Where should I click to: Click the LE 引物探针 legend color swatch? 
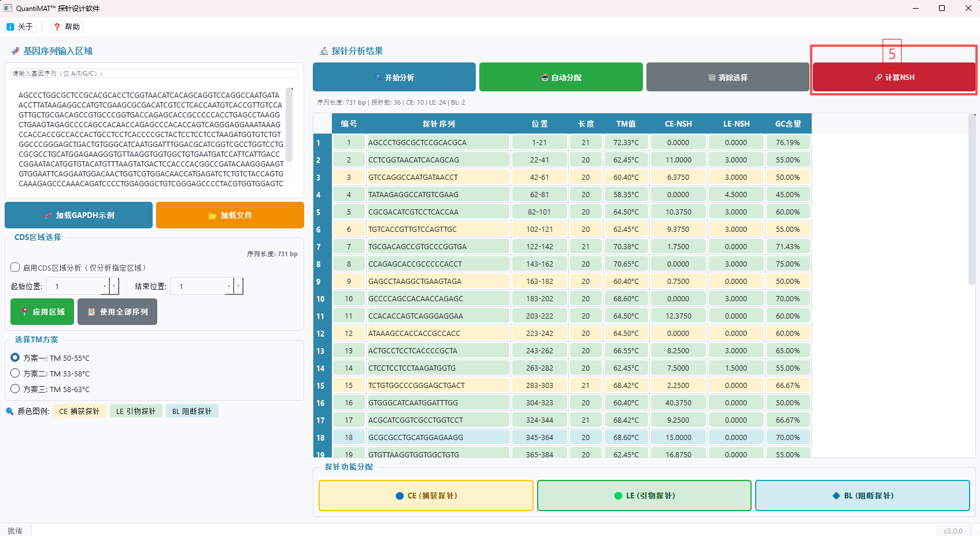coord(136,411)
